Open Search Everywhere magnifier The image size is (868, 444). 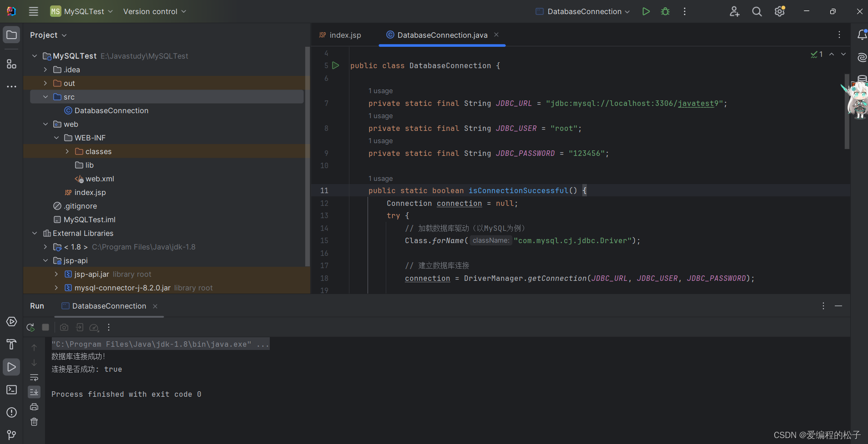[x=757, y=11]
